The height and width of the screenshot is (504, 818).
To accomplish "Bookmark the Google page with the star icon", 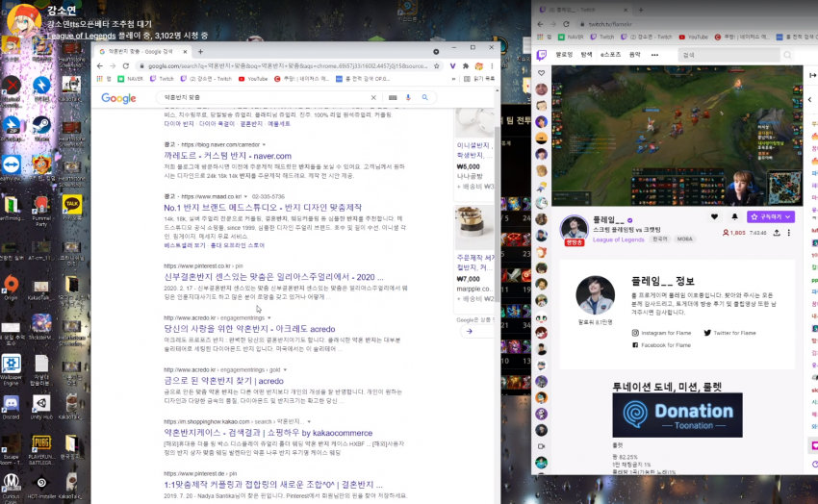I will (x=437, y=66).
